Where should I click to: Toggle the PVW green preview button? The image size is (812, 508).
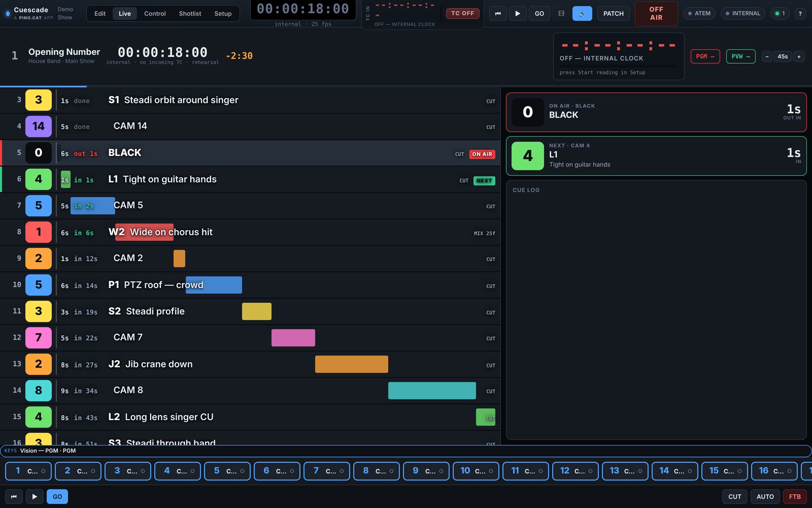tap(740, 56)
